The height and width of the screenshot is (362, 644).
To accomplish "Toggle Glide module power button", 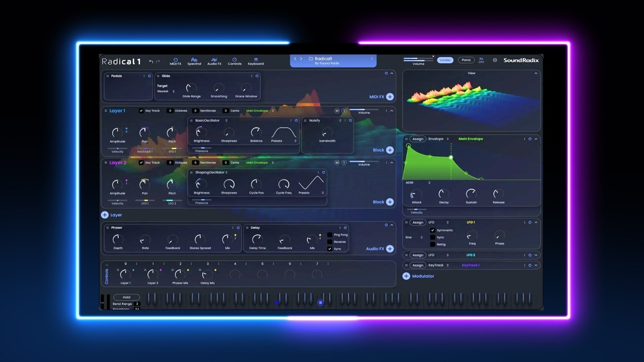I will coord(257,76).
